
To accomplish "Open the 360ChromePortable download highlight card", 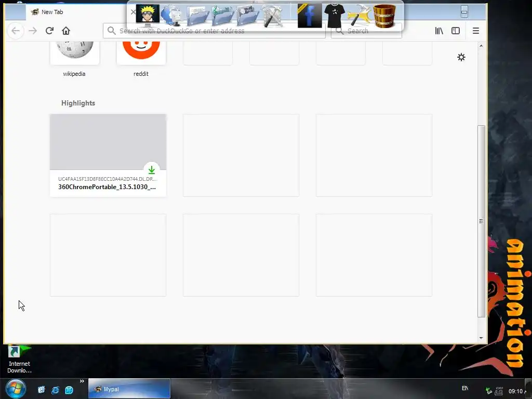I will tap(108, 155).
